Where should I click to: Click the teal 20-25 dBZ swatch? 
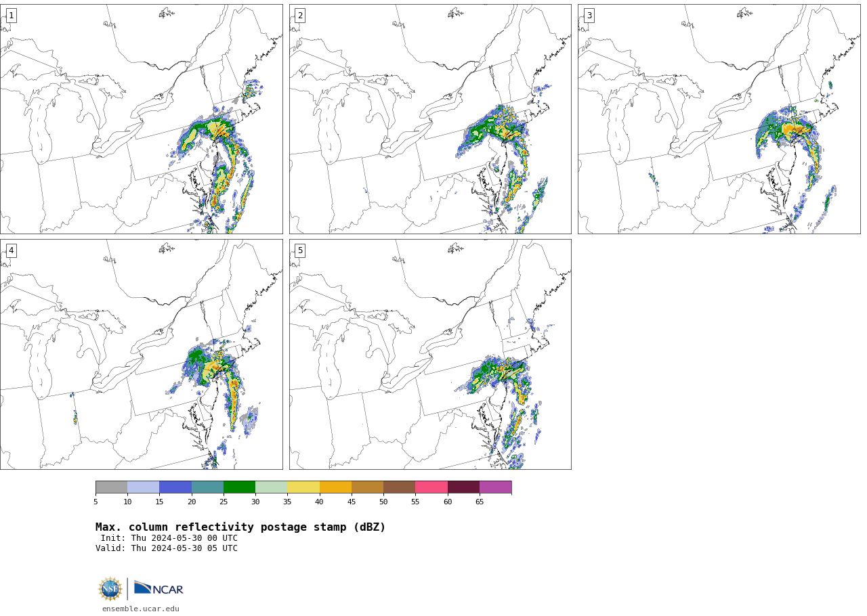(x=207, y=487)
